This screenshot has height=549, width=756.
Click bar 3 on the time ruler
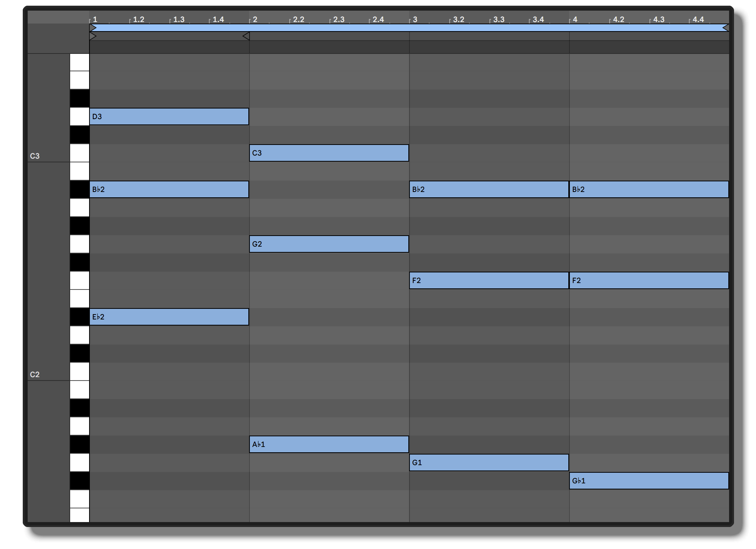click(415, 19)
